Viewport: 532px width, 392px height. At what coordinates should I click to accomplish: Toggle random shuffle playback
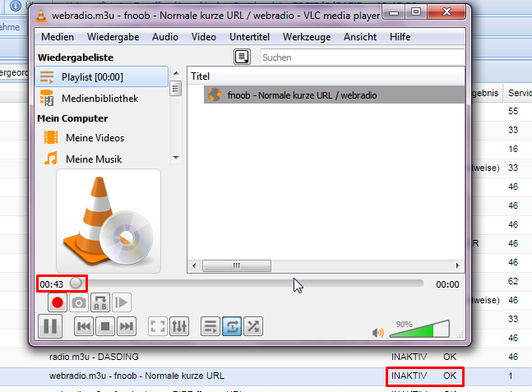[253, 326]
